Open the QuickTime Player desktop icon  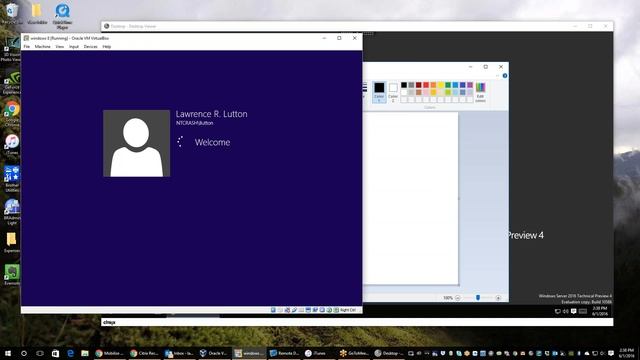pos(62,16)
